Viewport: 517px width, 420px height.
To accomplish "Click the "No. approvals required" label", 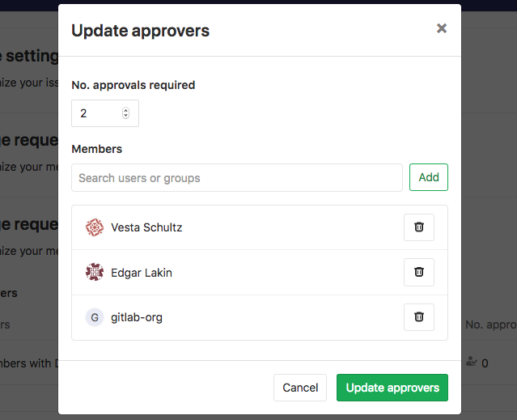I will pyautogui.click(x=133, y=84).
